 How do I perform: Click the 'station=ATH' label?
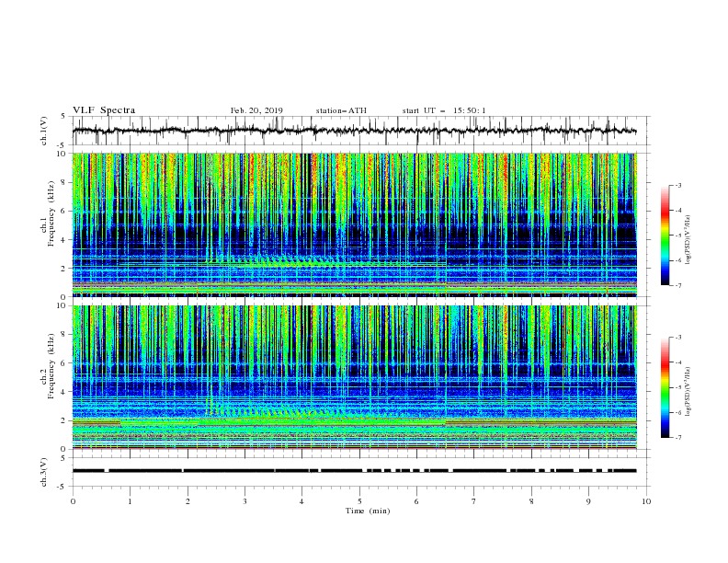341,110
